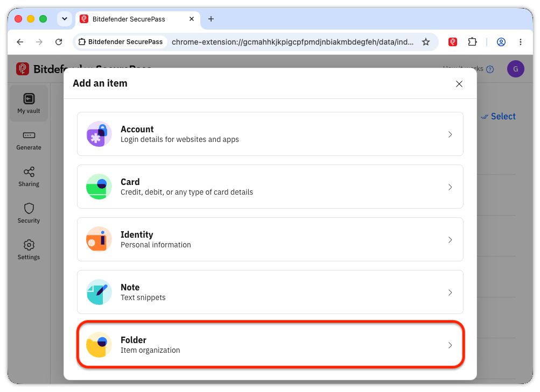Reload the page
540x392 pixels.
point(59,42)
